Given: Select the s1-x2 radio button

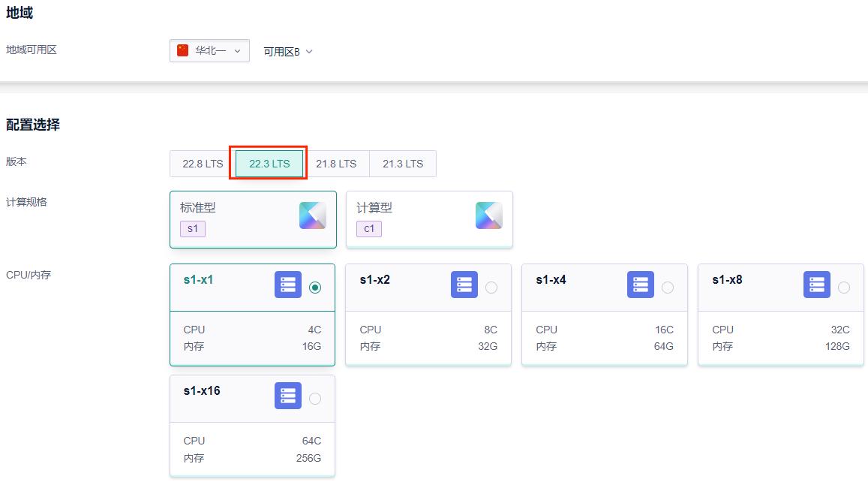Looking at the screenshot, I should [x=491, y=288].
